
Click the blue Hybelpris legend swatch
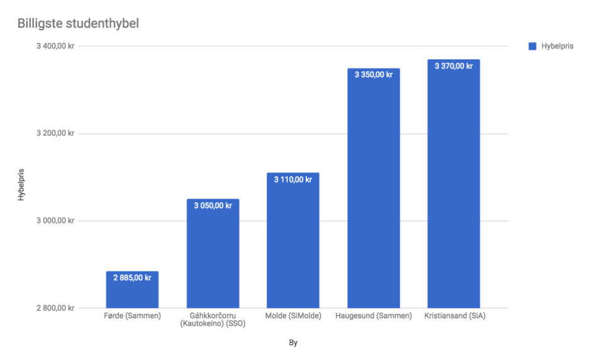point(532,47)
